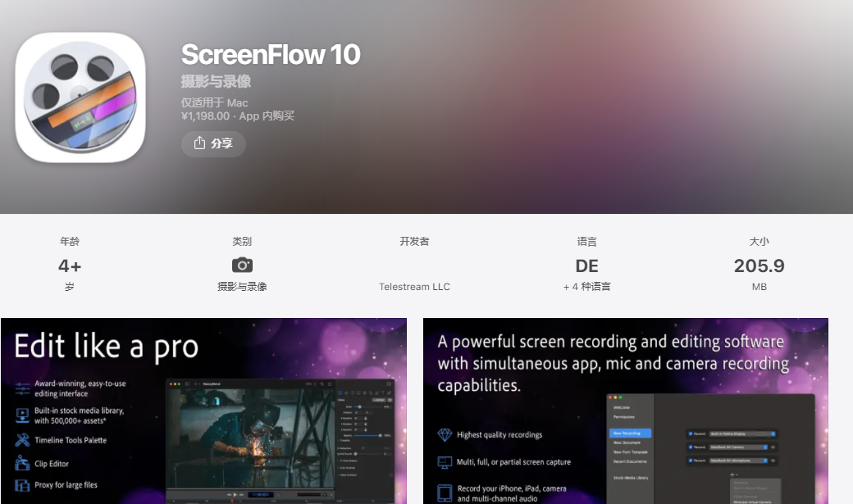The height and width of the screenshot is (504, 853).
Task: Click the editing interface sliders icon
Action: (22, 388)
